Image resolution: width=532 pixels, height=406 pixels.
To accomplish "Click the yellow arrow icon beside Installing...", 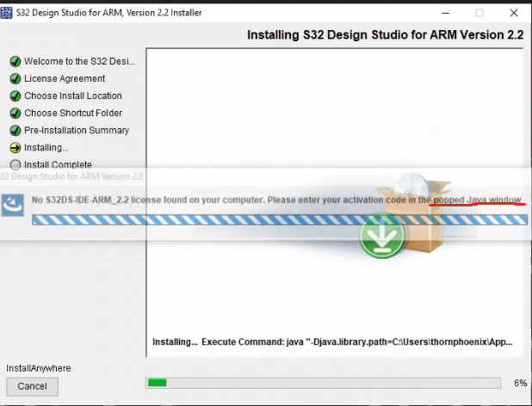I will pyautogui.click(x=15, y=148).
